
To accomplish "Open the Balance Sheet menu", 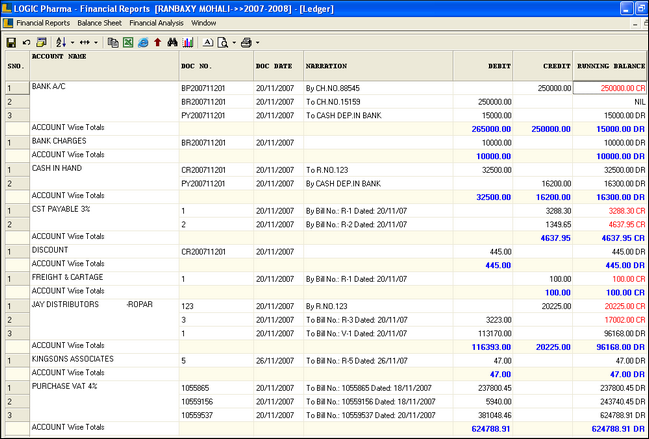I will tap(99, 23).
